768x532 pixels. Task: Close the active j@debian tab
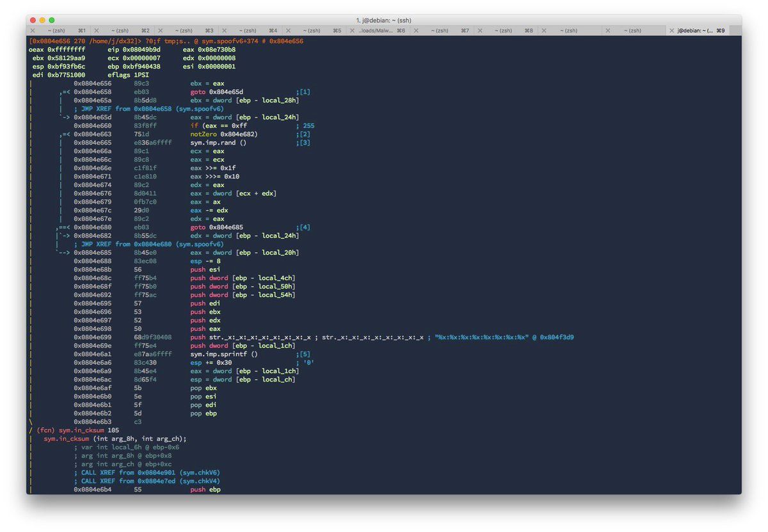(671, 30)
